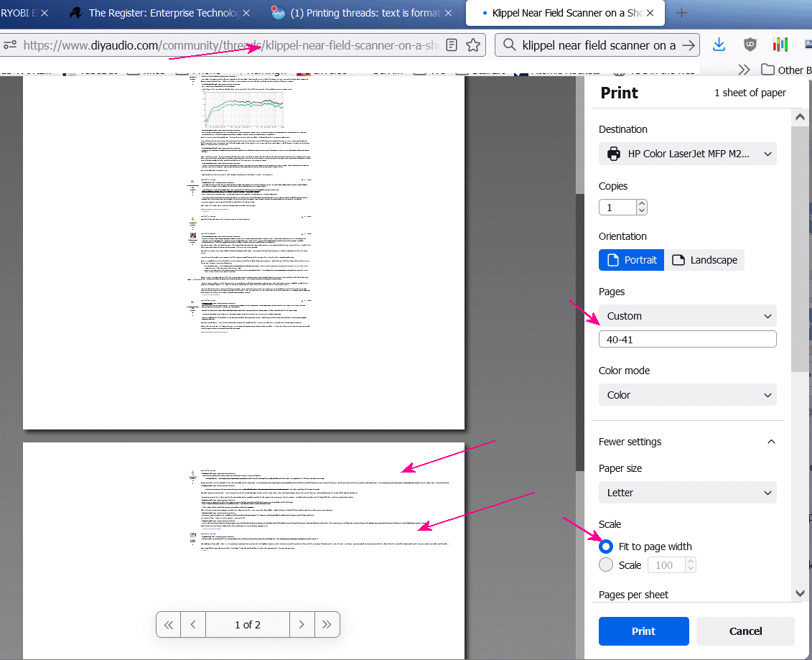Go to next preview page
The height and width of the screenshot is (660, 812).
[x=302, y=625]
